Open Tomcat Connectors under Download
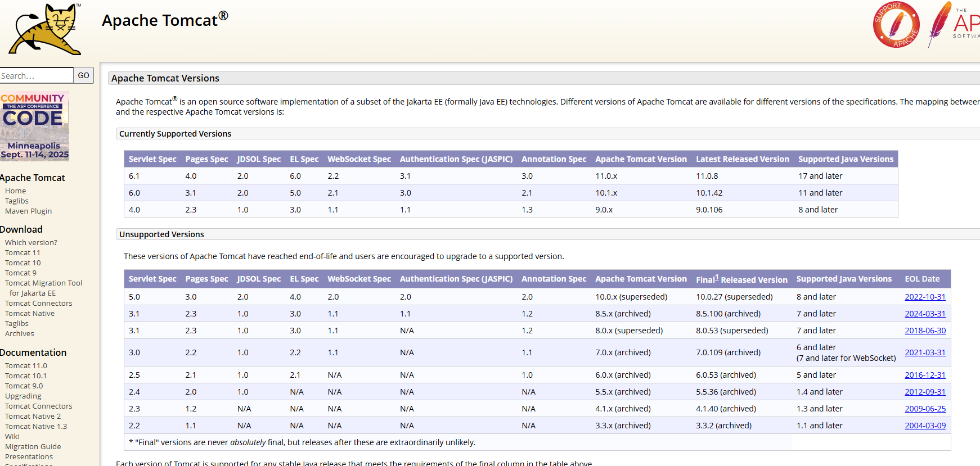This screenshot has height=466, width=980. (x=38, y=304)
